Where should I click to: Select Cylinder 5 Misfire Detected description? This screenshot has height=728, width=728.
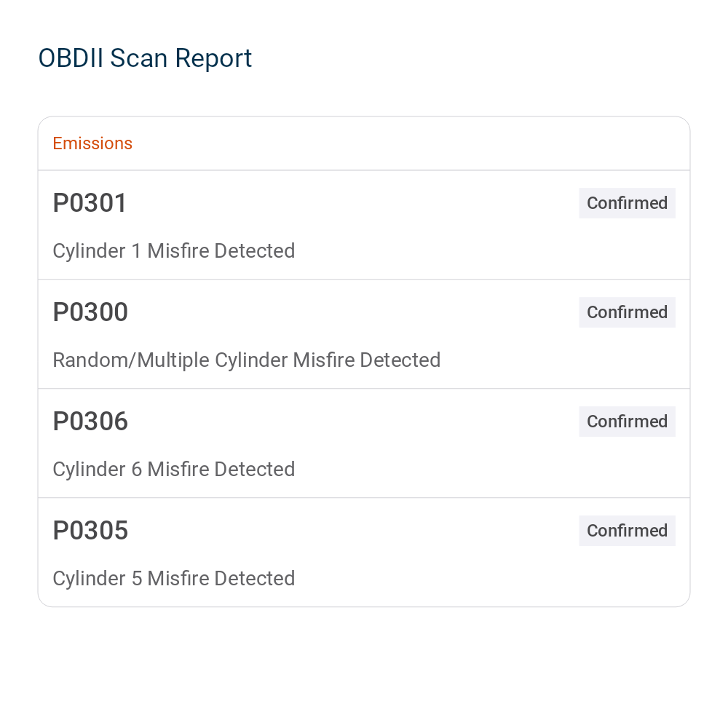[x=174, y=579]
